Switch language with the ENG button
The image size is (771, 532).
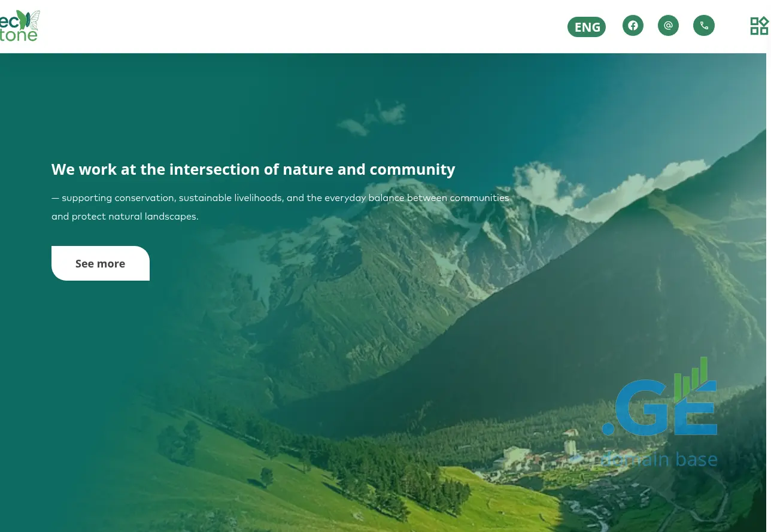pyautogui.click(x=587, y=27)
